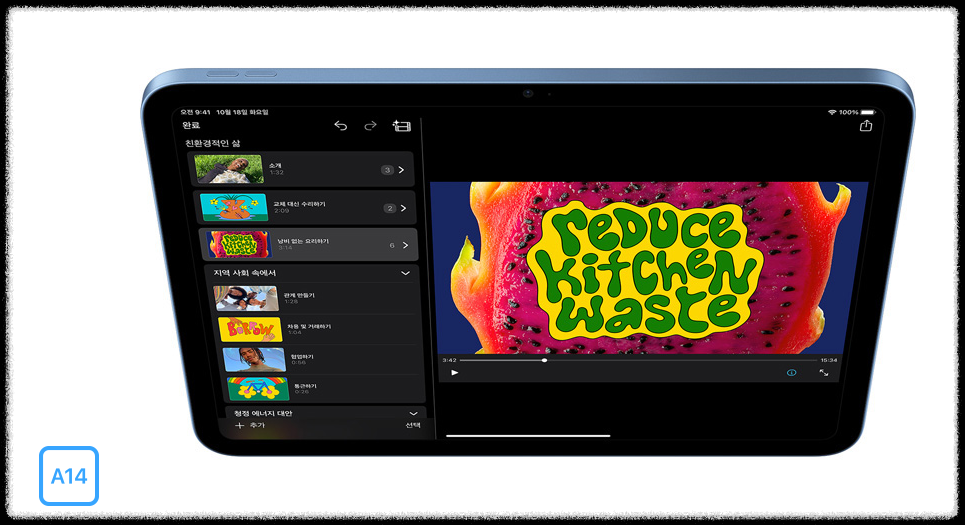Enter fullscreen with the expand arrows icon
The height and width of the screenshot is (525, 965).
(823, 372)
